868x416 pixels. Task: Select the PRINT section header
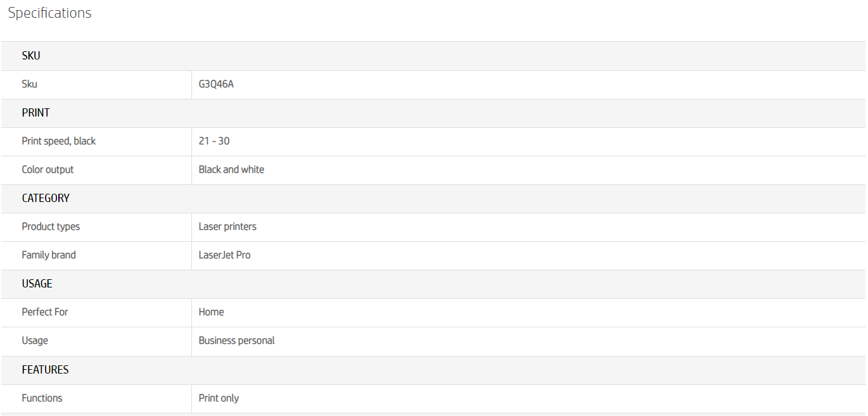(35, 113)
